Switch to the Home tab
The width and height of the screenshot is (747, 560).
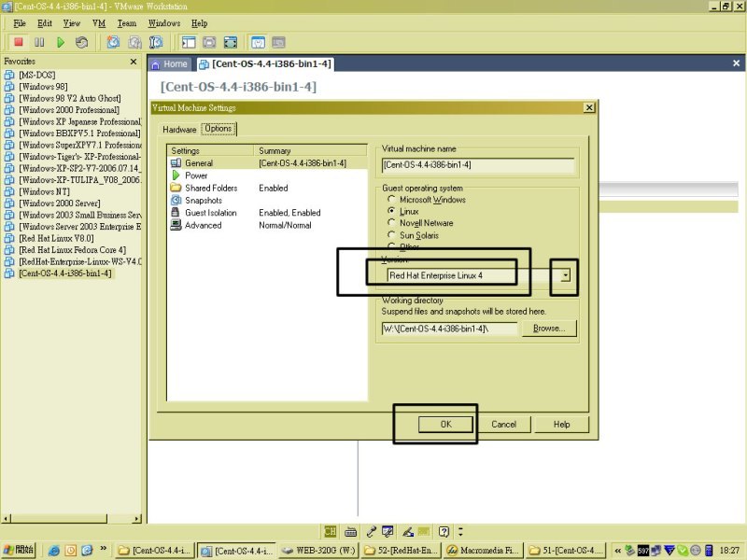click(x=170, y=64)
